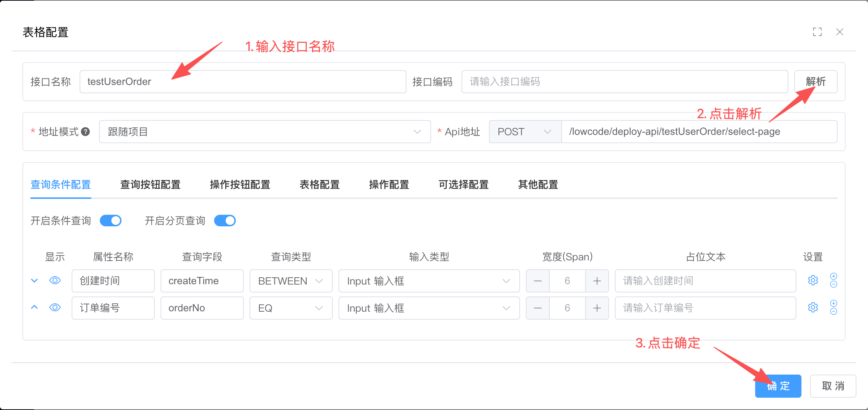
Task: Toggle 开启分页查询 switch
Action: coord(225,221)
